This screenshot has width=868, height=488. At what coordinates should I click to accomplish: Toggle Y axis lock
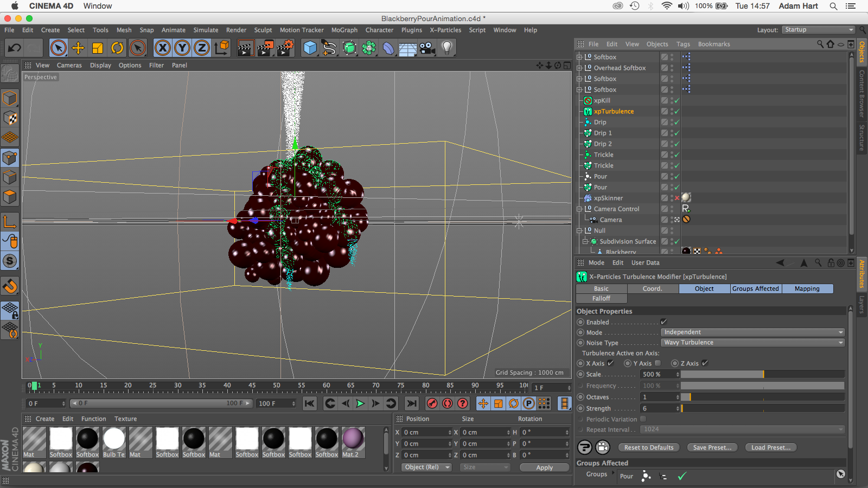pyautogui.click(x=182, y=48)
